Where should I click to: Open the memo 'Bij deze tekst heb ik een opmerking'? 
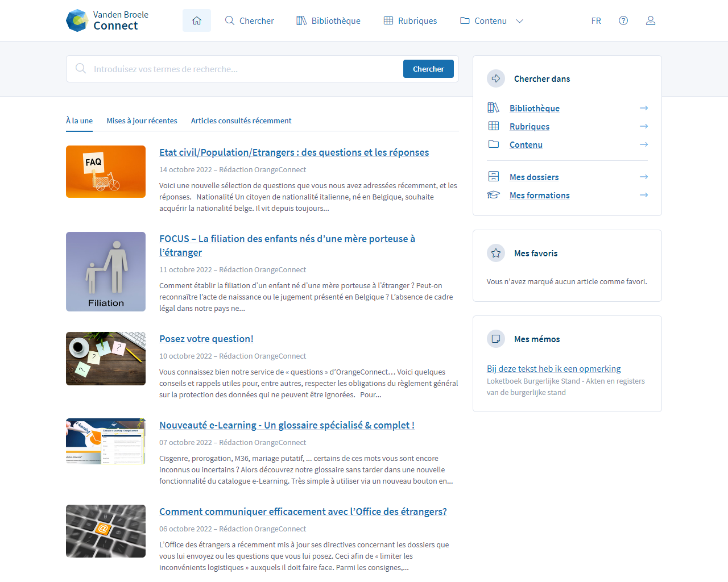(x=553, y=368)
